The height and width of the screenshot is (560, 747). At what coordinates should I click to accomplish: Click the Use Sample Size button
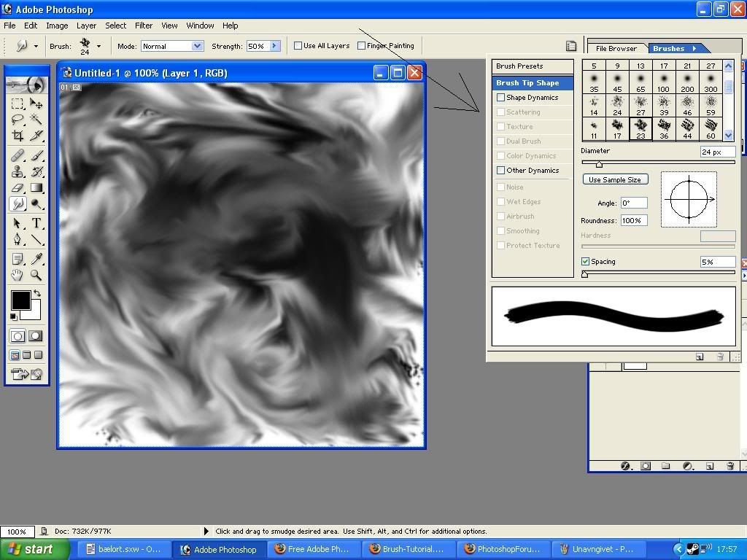coord(615,179)
